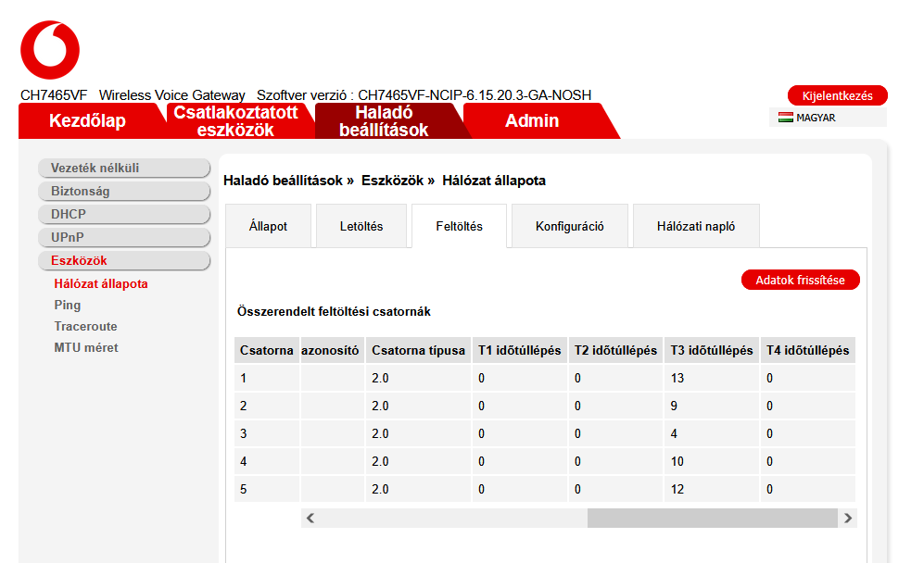Click the 2.0 channel type in row 4
This screenshot has height=563, width=924.
(x=380, y=461)
